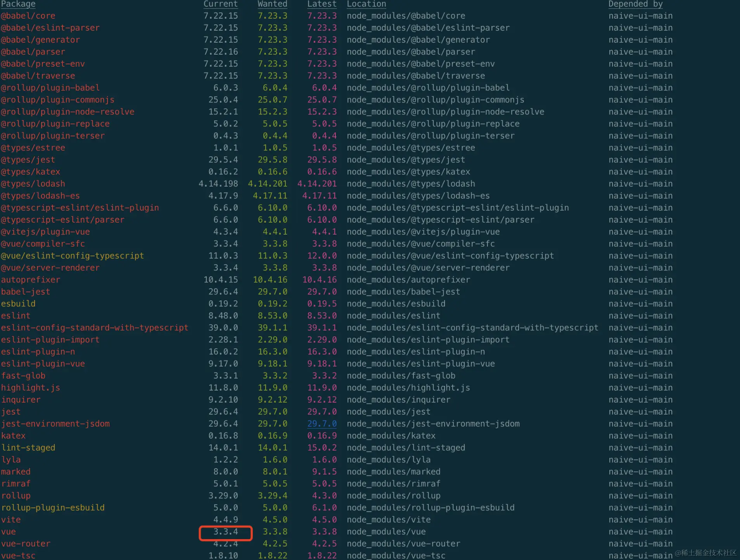Image resolution: width=740 pixels, height=560 pixels.
Task: Click naive-ui-main in the esbuild row
Action: (641, 304)
